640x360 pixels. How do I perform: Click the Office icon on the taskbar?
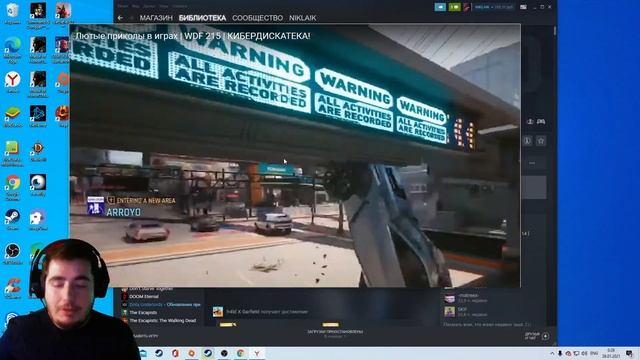176,353
